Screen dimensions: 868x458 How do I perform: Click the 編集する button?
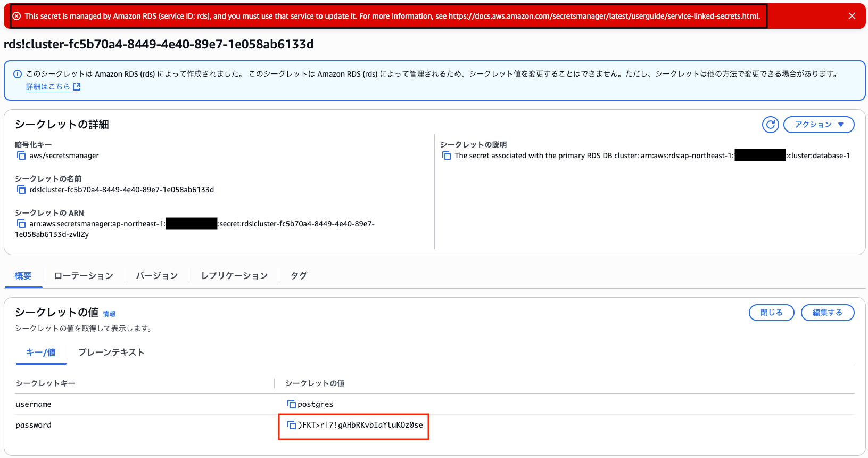pos(828,313)
